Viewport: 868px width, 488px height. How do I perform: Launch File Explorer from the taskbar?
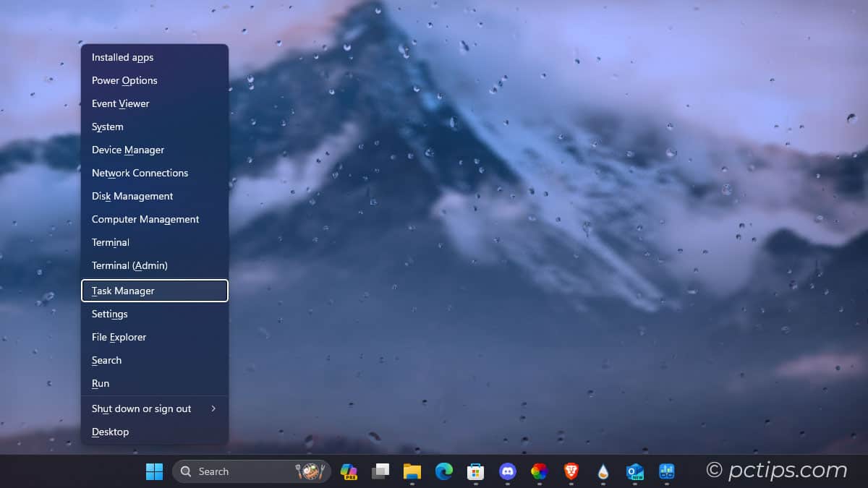point(412,471)
